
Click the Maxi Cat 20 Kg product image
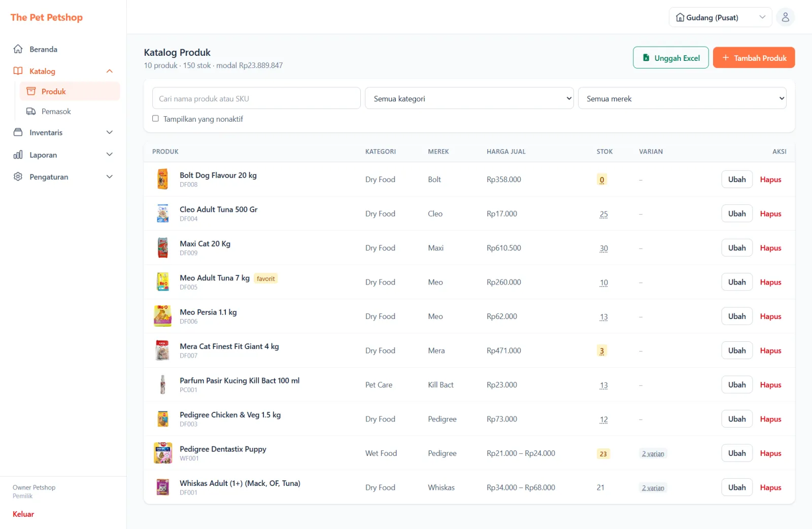click(163, 248)
